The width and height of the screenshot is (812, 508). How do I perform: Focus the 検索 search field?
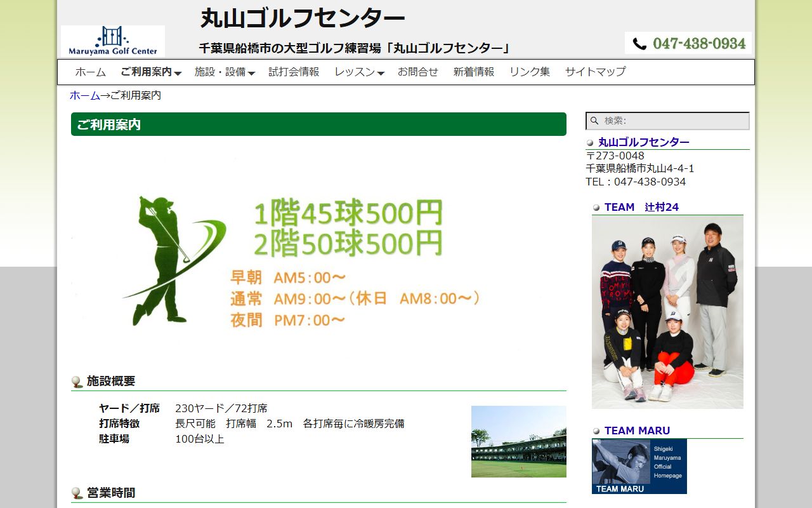(x=667, y=121)
